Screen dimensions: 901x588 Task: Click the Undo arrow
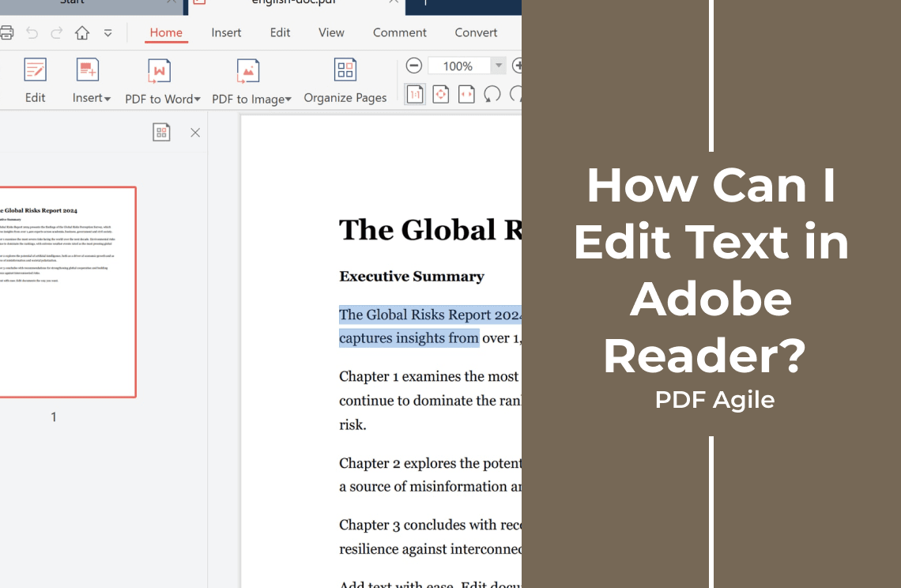click(32, 32)
